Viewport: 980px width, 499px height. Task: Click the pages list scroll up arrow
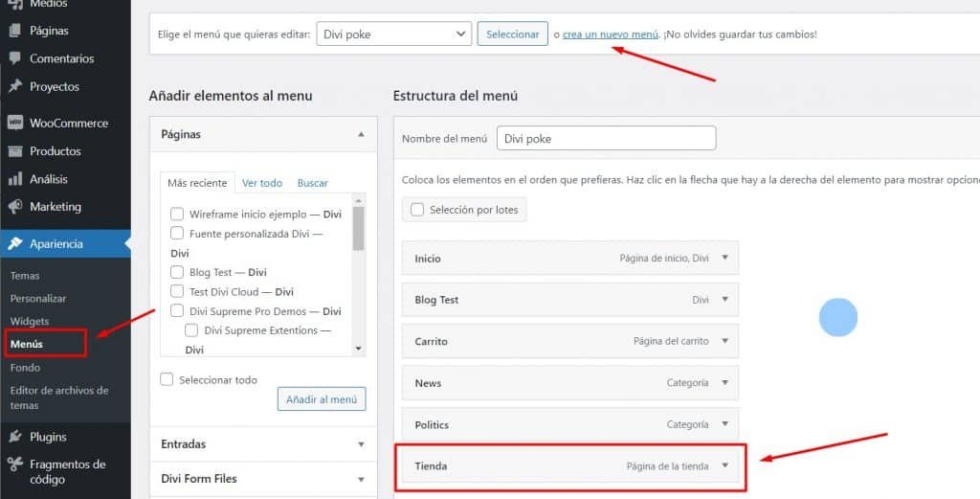click(358, 201)
